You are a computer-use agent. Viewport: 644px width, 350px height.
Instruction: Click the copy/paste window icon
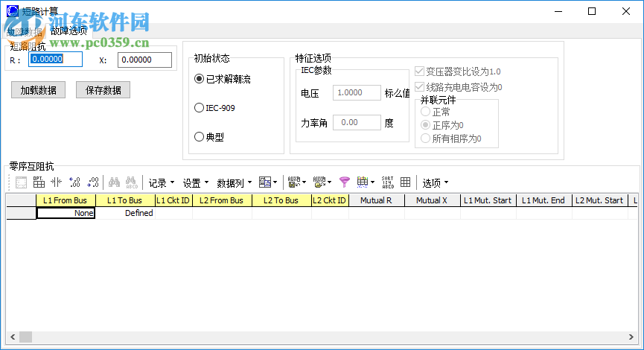[265, 182]
